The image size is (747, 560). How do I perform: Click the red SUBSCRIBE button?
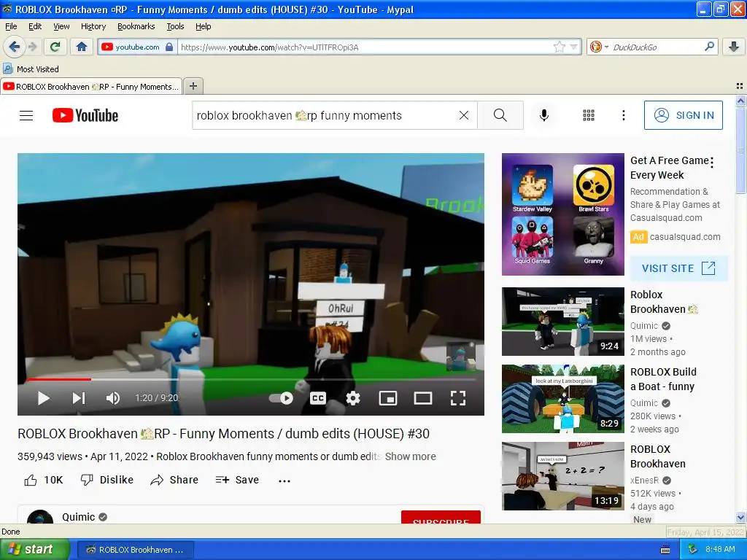441,518
